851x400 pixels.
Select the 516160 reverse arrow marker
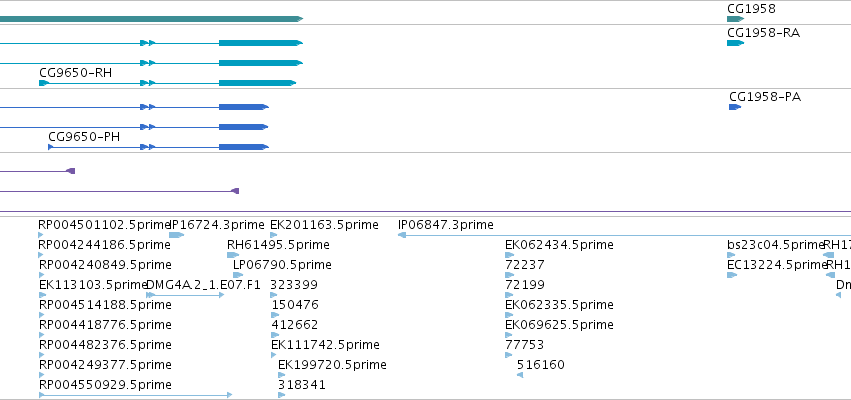point(520,375)
